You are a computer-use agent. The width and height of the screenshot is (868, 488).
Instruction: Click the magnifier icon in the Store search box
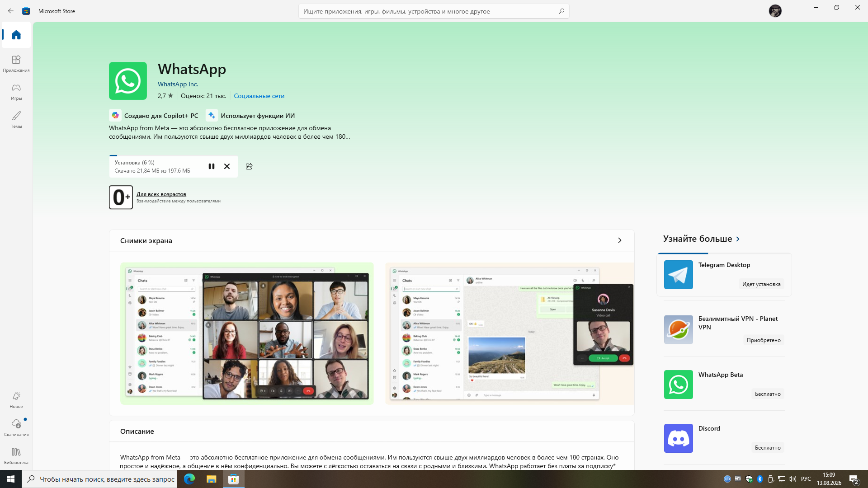(x=561, y=11)
